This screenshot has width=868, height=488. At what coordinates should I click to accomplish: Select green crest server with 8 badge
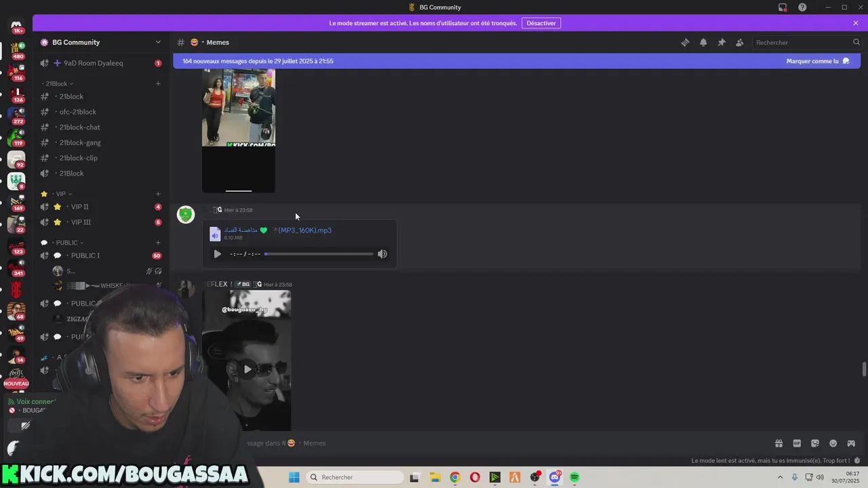point(16,181)
